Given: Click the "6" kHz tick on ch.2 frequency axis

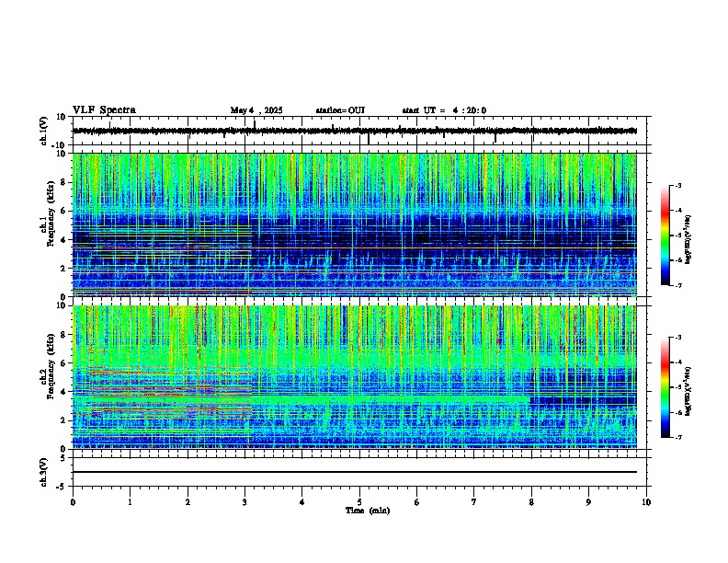Looking at the screenshot, I should [64, 362].
